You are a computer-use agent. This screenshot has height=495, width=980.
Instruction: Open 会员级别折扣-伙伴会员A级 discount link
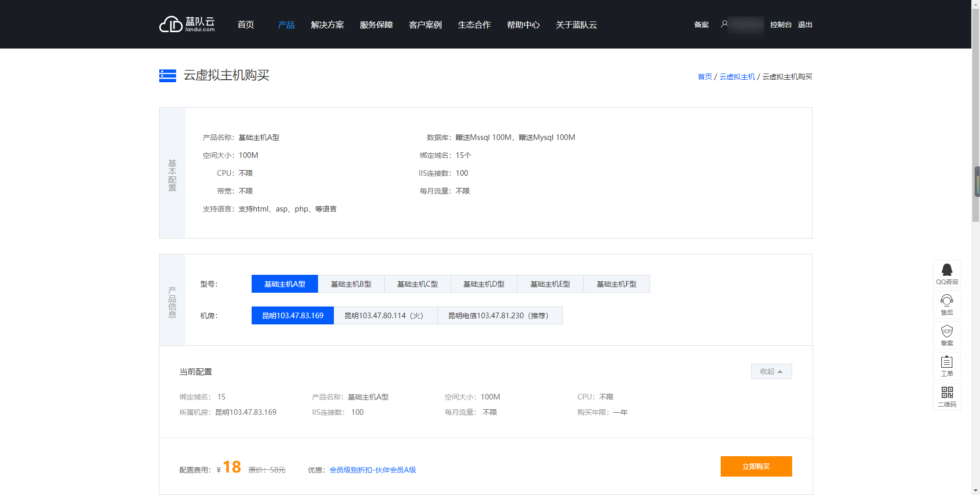[372, 470]
